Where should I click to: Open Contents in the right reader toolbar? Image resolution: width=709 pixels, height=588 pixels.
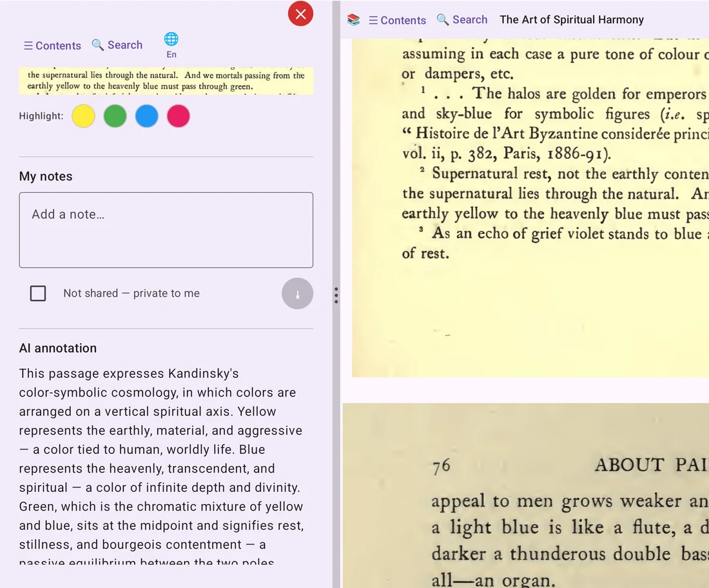tap(398, 21)
